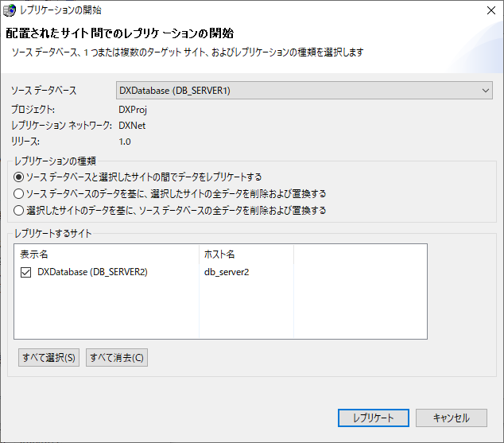Click the DXProj project value text

coord(133,110)
